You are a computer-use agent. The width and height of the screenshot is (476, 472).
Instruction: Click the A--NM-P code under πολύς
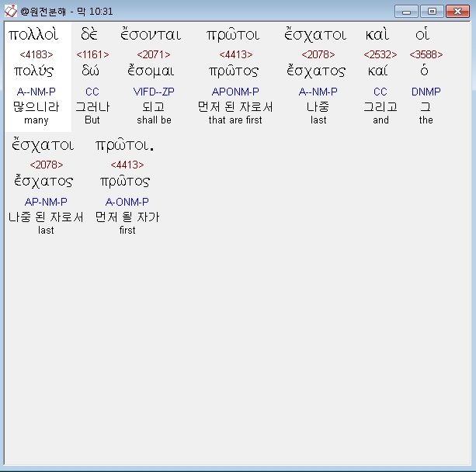click(36, 92)
